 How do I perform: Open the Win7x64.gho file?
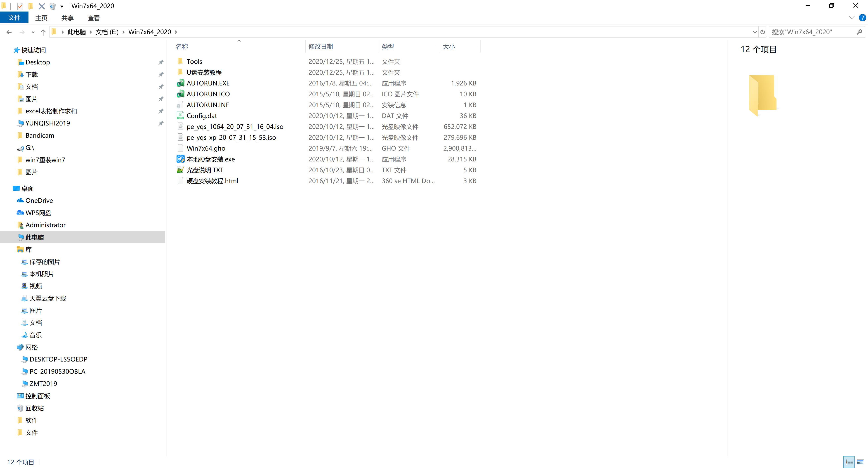click(206, 148)
